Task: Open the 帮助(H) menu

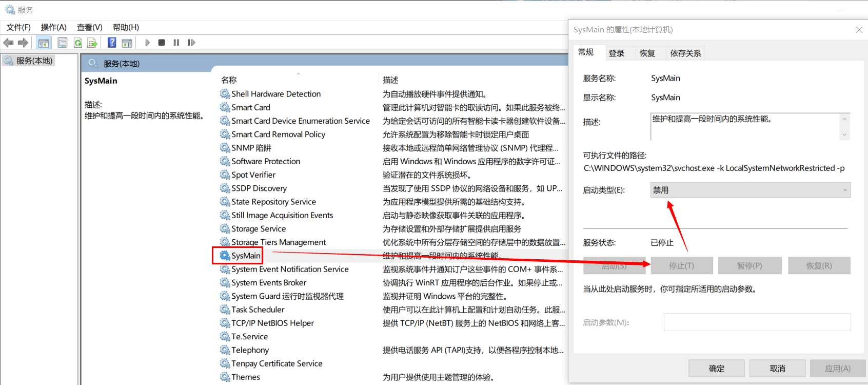Action: click(x=126, y=27)
